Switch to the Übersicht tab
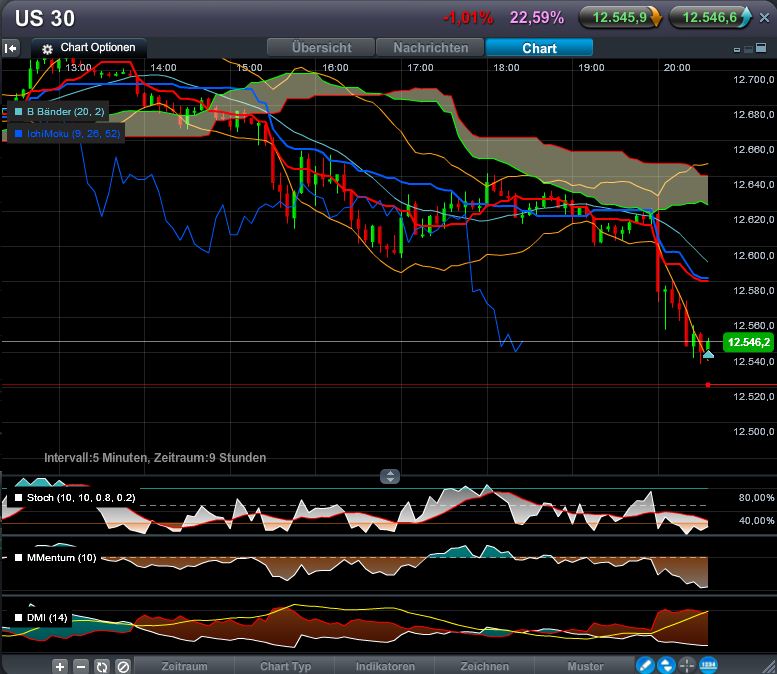The image size is (777, 674). (x=321, y=48)
